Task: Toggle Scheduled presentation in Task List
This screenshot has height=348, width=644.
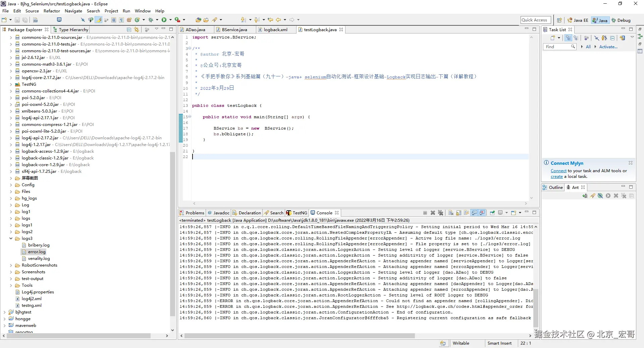Action: pyautogui.click(x=576, y=38)
